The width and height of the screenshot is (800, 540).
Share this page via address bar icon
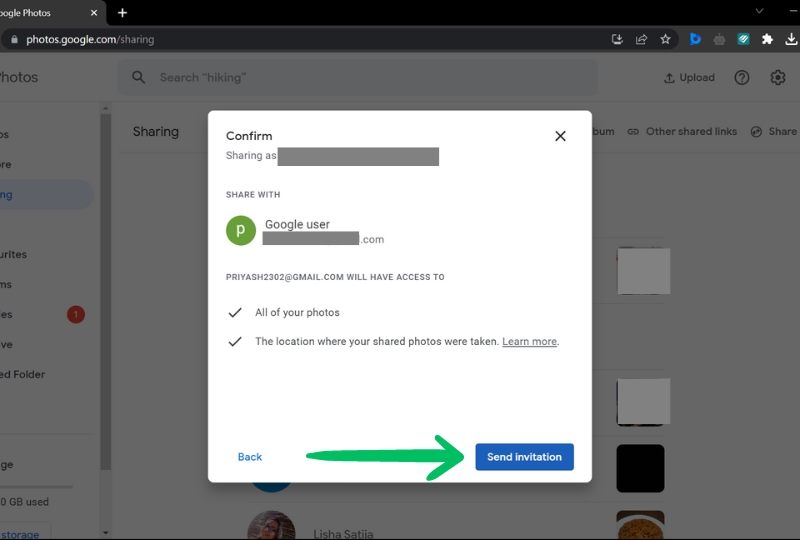(x=641, y=39)
